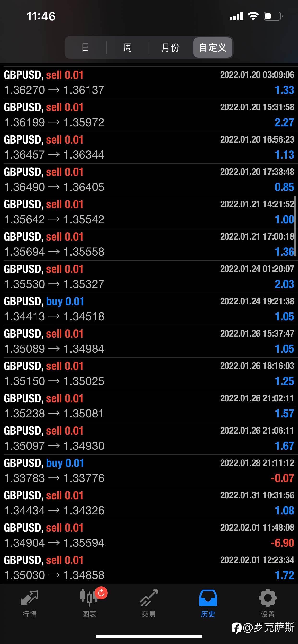
Task: Select the 日 day filter tab
Action: click(x=85, y=47)
